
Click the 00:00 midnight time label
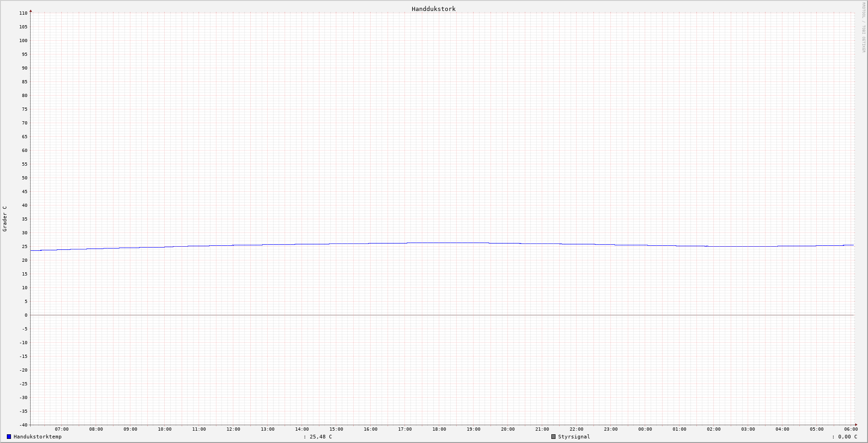point(645,429)
